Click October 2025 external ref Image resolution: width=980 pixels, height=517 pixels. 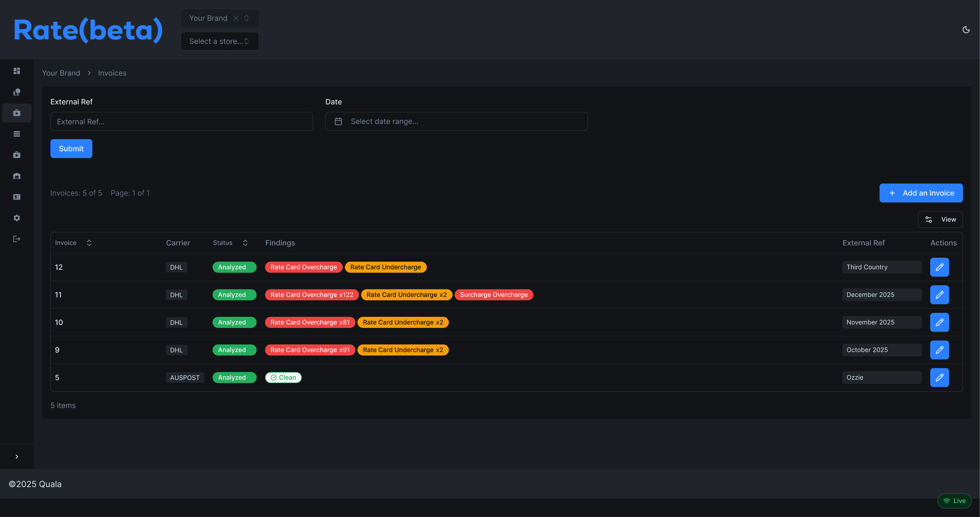(x=882, y=350)
